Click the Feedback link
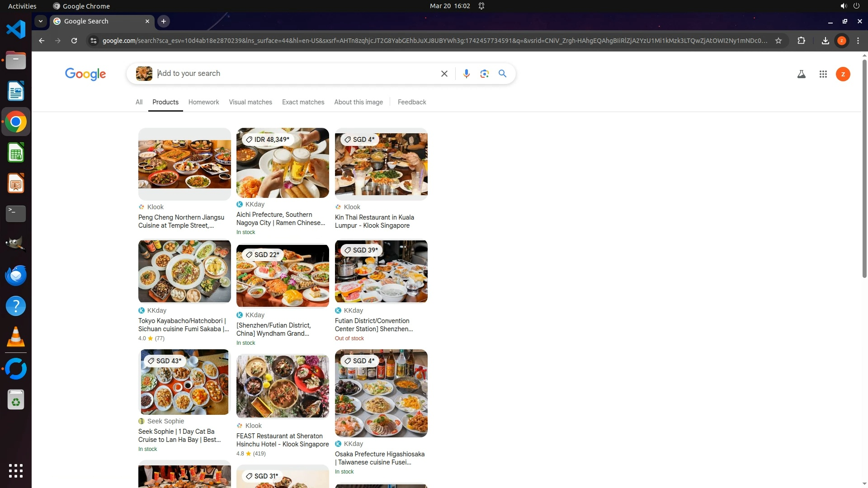 (x=411, y=102)
